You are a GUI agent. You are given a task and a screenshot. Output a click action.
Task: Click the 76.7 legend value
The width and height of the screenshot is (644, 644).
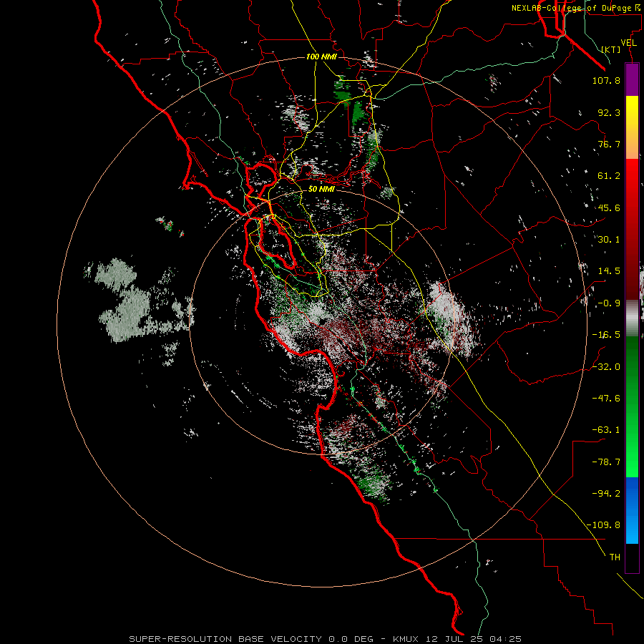609,144
